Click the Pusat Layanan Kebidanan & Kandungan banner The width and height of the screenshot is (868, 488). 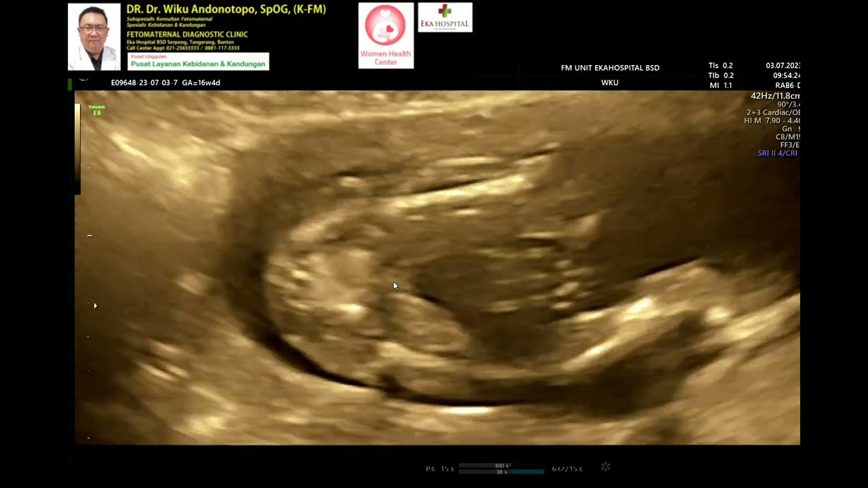point(198,62)
